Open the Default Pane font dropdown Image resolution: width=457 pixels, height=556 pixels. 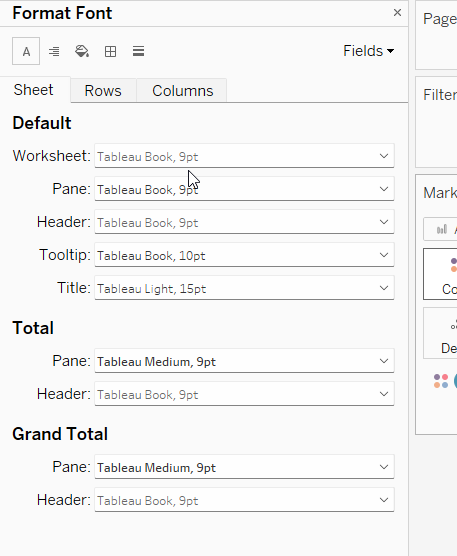coord(244,189)
